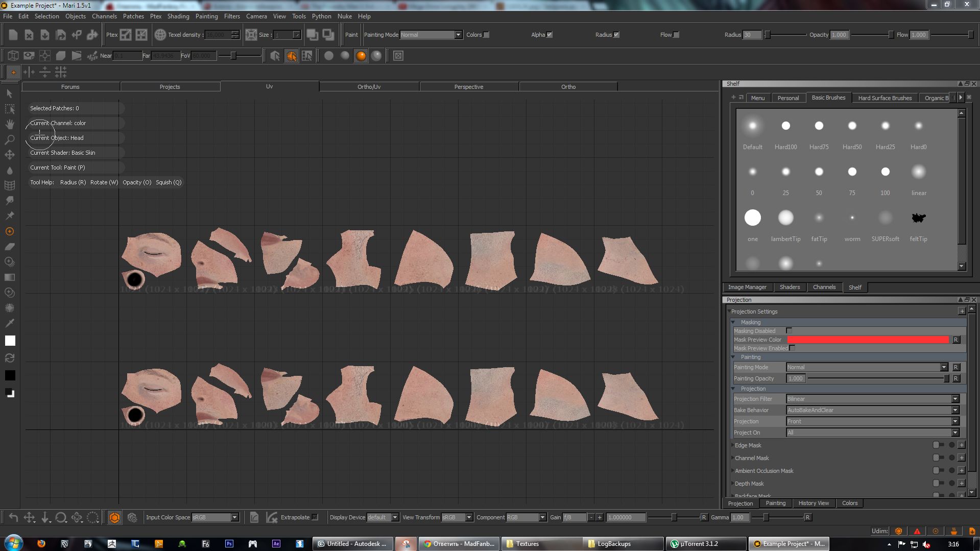Open the Hard Surface Brushes shelf tab
980x551 pixels.
pyautogui.click(x=885, y=98)
